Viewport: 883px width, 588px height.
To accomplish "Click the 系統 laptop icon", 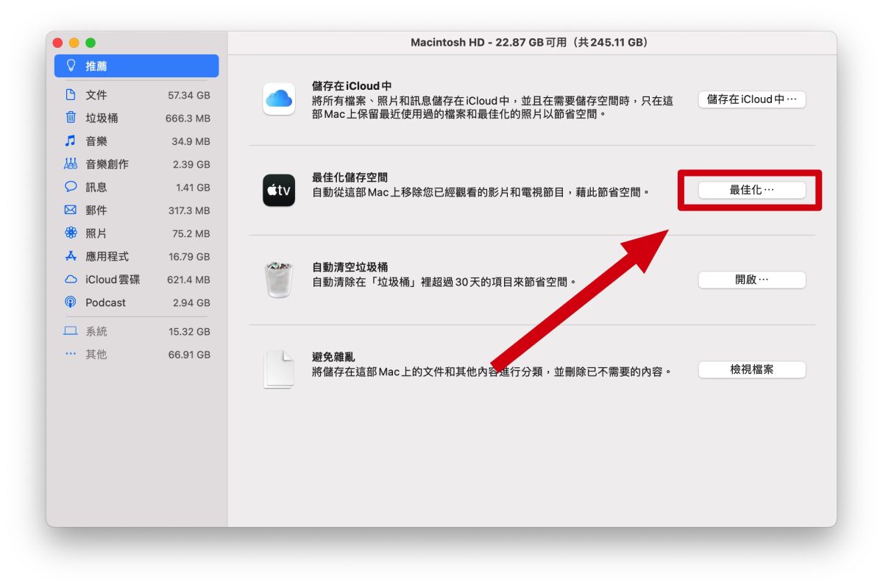I will click(x=71, y=331).
